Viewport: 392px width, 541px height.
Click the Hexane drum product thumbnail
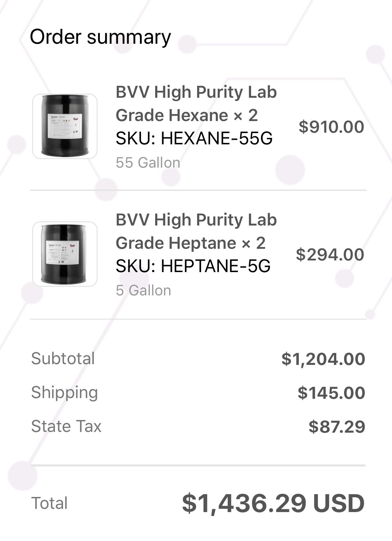(x=65, y=126)
